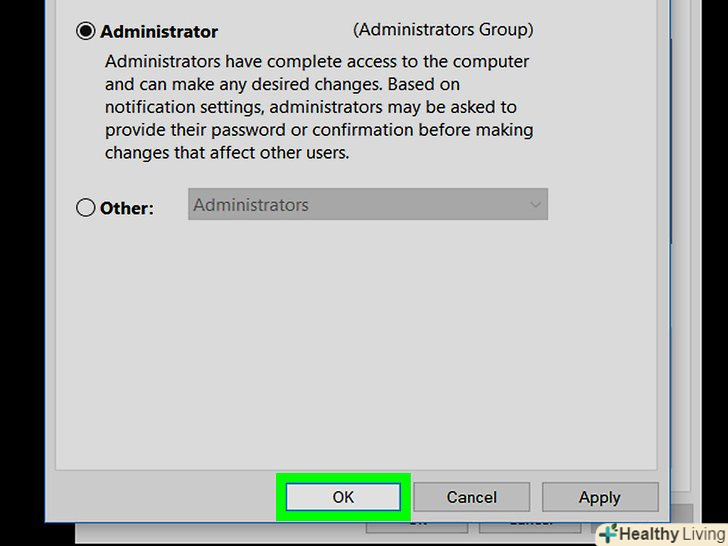Screen dimensions: 728x546
Task: Expand the dropdown chevron beside Administrators
Action: (535, 205)
